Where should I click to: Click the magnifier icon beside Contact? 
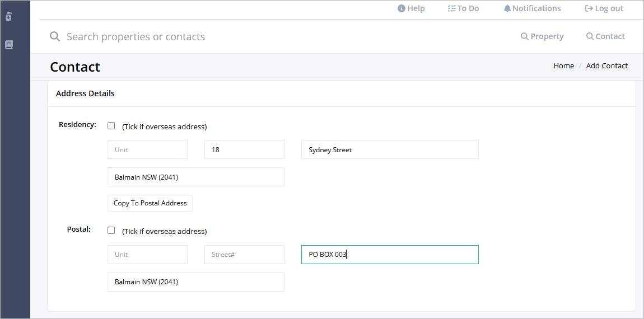click(x=590, y=36)
